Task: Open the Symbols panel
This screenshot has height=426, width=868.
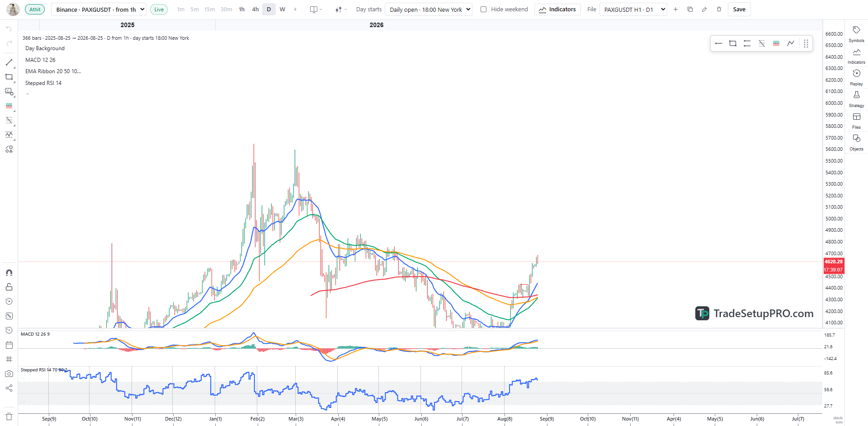Action: [x=856, y=34]
